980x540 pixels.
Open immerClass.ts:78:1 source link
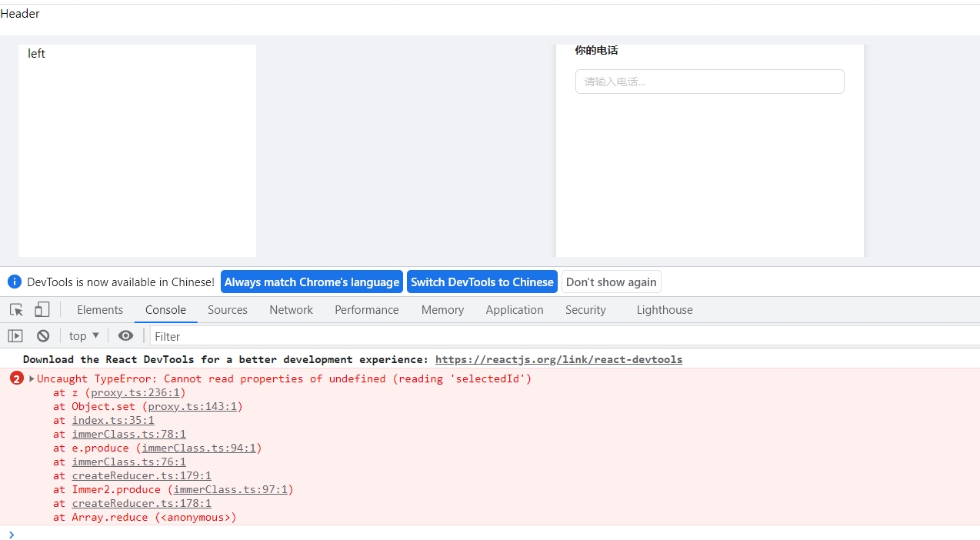(129, 434)
